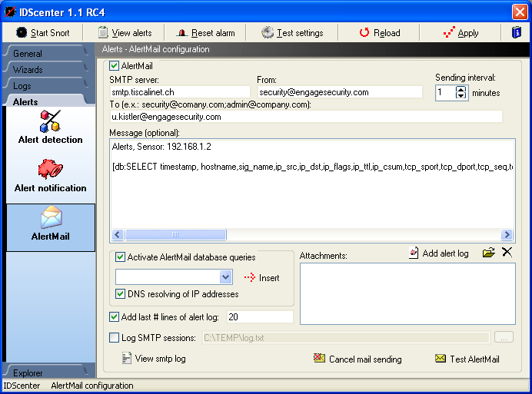Open View alerts from the toolbar
The image size is (532, 394).
tap(125, 33)
